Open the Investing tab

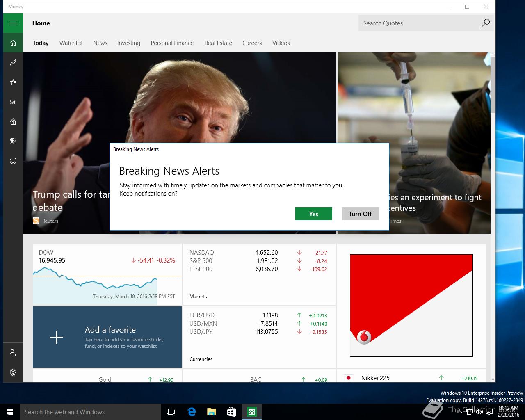(x=128, y=43)
